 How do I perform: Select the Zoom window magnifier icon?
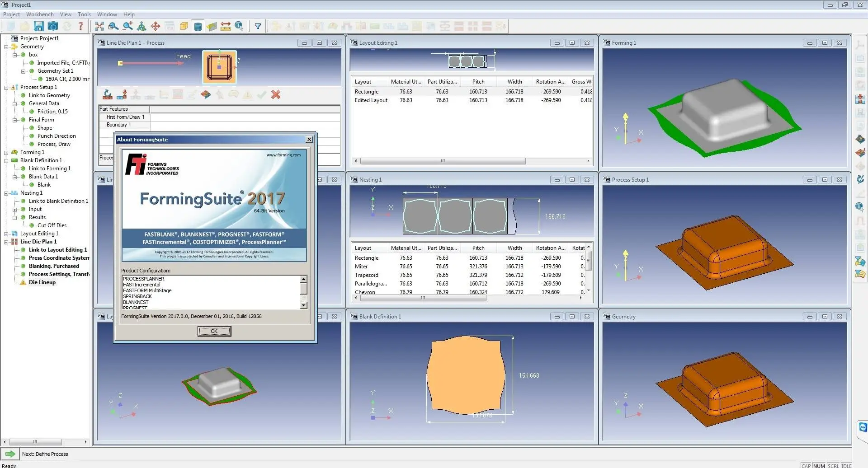(113, 26)
